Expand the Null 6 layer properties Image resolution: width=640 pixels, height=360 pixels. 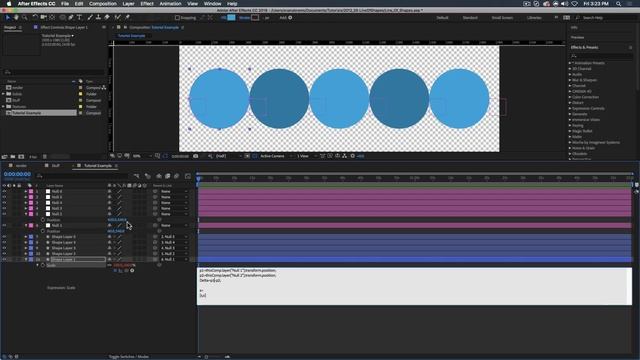click(x=26, y=191)
